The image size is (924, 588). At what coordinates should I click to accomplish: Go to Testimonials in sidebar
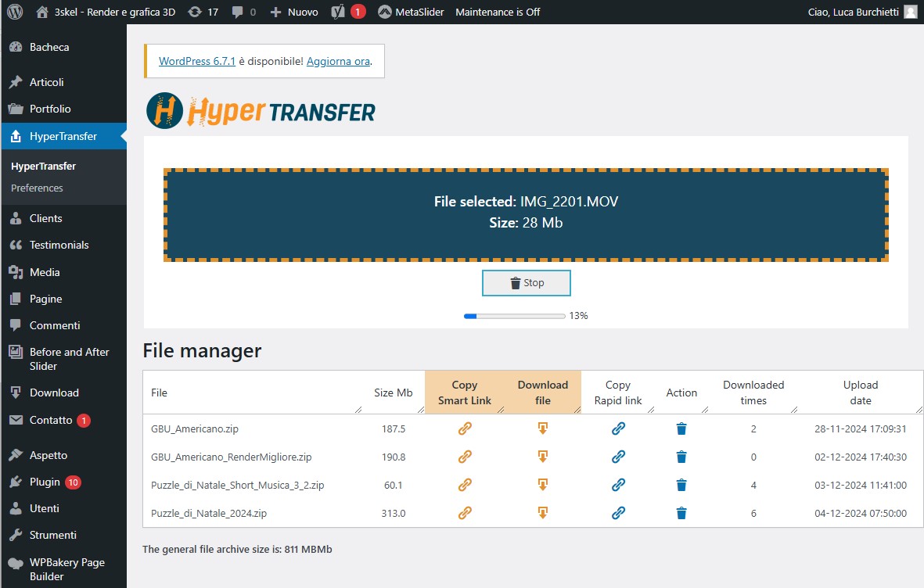[x=63, y=245]
